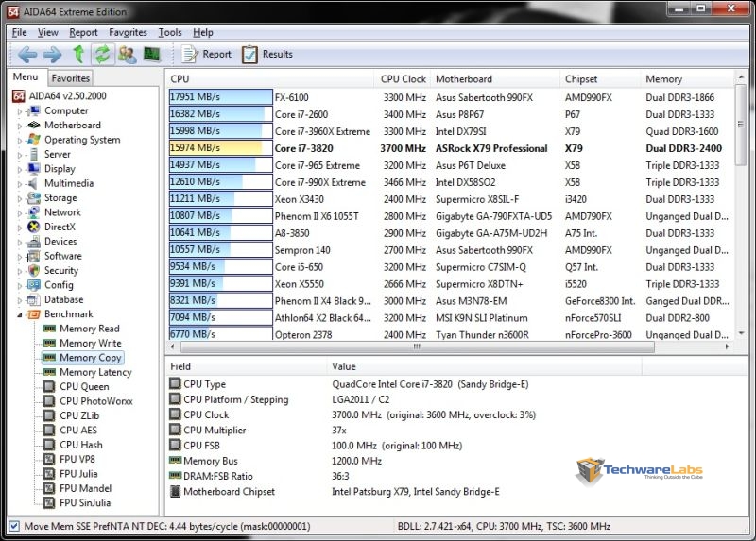Select the Software icon in tree

[34, 256]
